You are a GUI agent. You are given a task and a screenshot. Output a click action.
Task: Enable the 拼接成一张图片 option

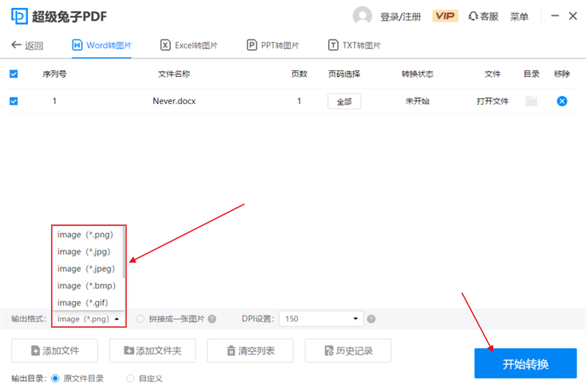(x=140, y=319)
